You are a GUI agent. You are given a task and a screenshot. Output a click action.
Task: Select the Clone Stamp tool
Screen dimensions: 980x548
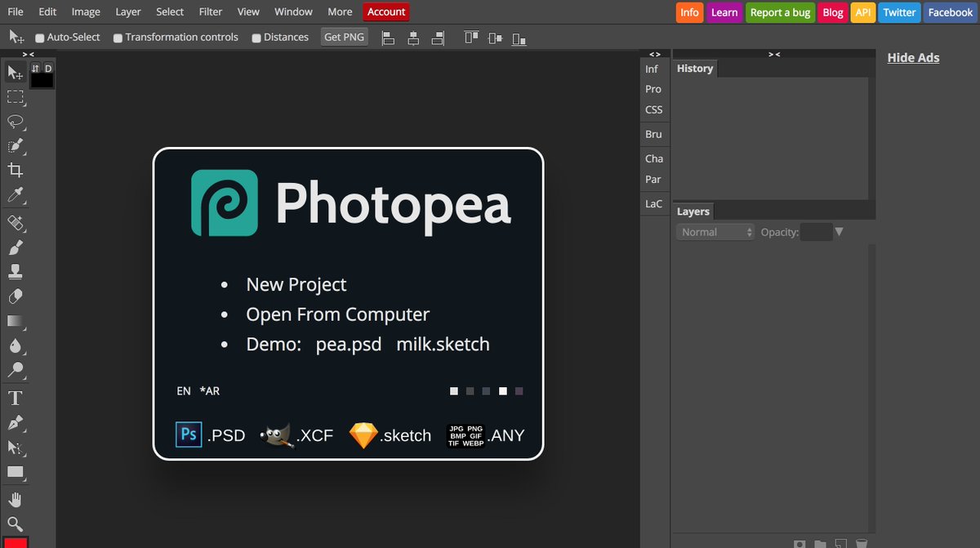(x=16, y=271)
